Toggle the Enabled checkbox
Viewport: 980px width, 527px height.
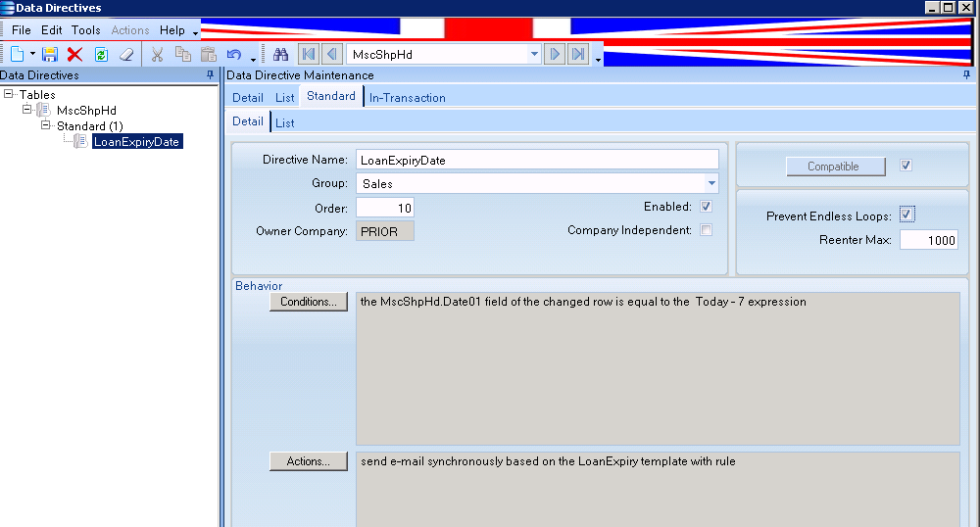pos(707,207)
